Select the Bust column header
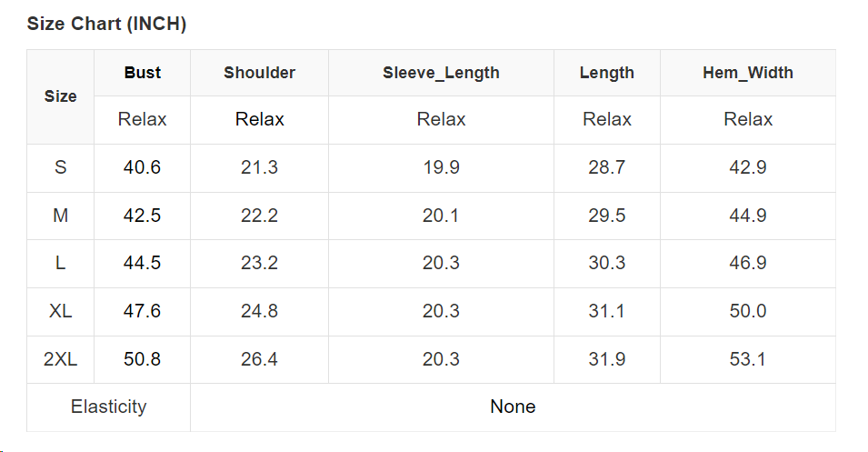 (143, 73)
